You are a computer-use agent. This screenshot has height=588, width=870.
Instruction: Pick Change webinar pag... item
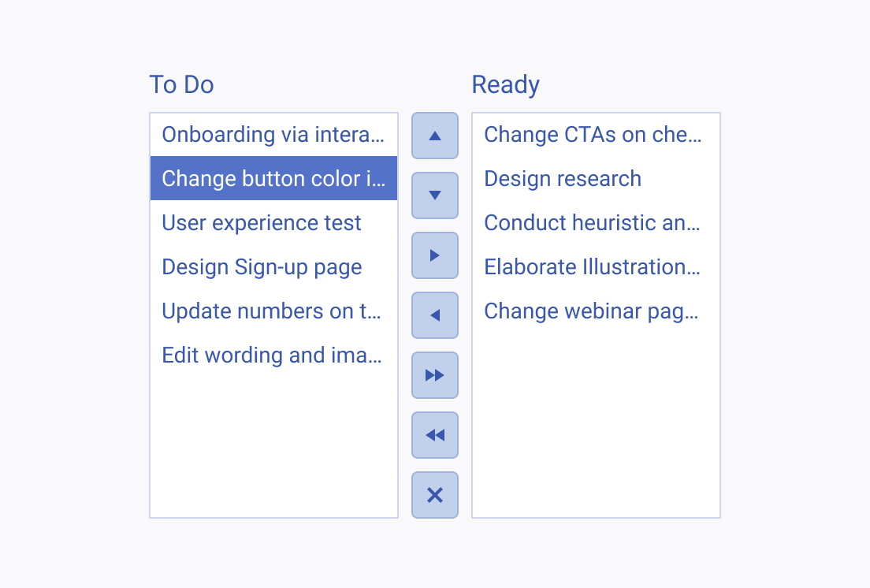596,311
